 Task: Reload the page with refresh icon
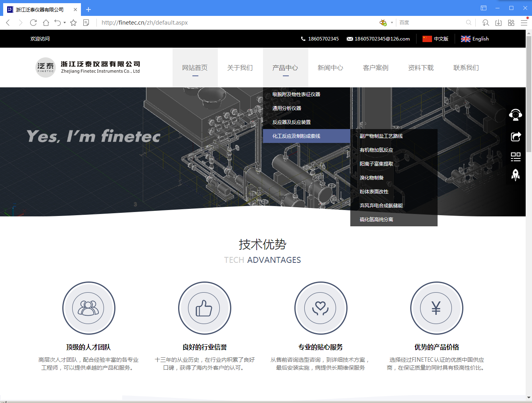[33, 23]
